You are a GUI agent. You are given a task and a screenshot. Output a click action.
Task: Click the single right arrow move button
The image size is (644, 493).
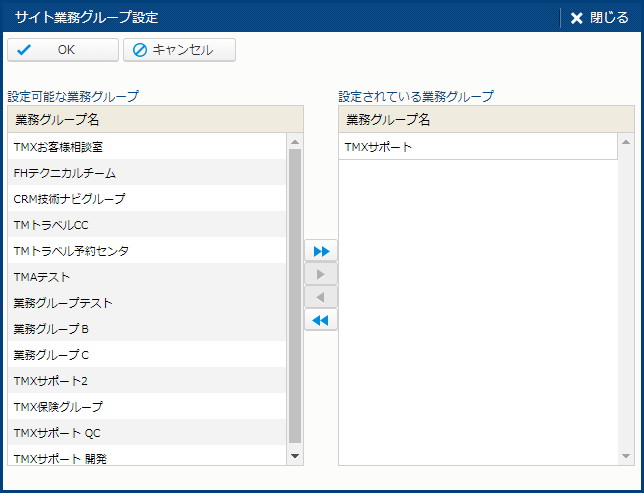tap(321, 274)
